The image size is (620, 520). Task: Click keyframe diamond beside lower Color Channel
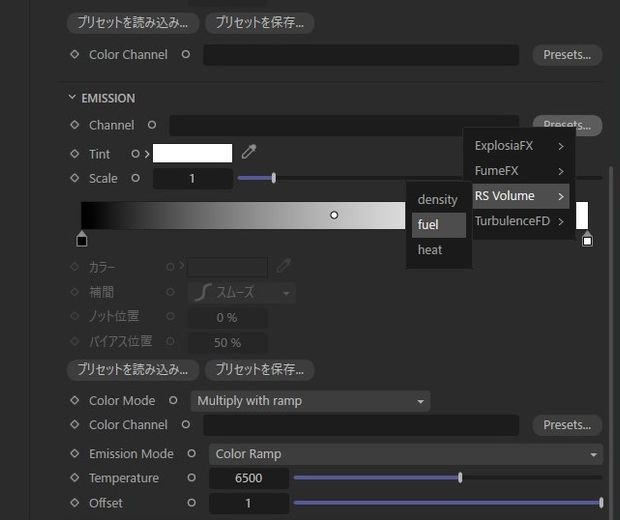coord(74,425)
